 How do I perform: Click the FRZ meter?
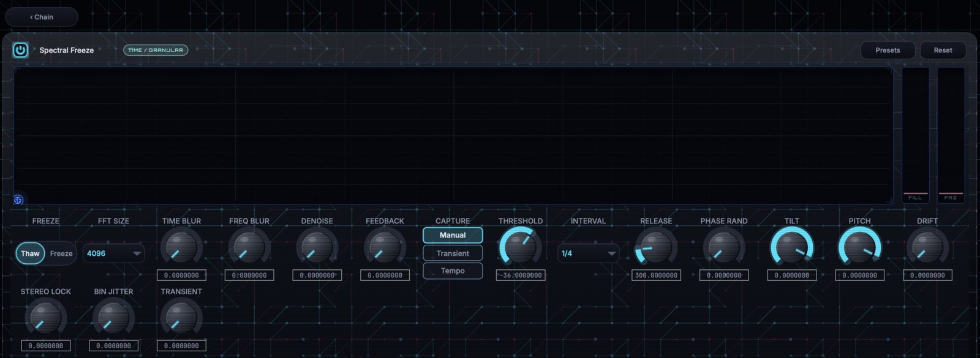[x=951, y=135]
